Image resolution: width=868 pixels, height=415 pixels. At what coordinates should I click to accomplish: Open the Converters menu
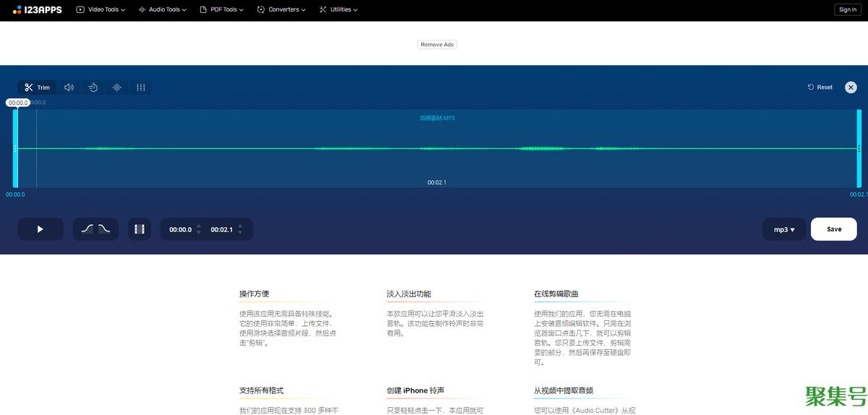(281, 10)
